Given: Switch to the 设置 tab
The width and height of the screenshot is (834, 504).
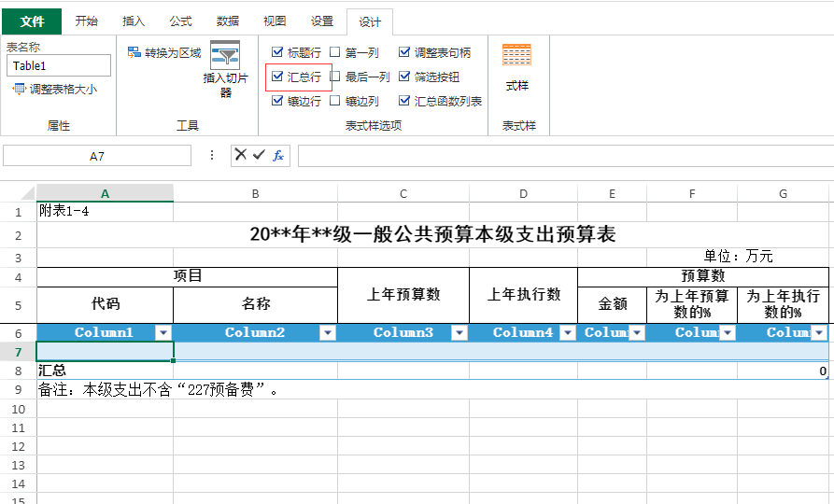Looking at the screenshot, I should coord(322,21).
